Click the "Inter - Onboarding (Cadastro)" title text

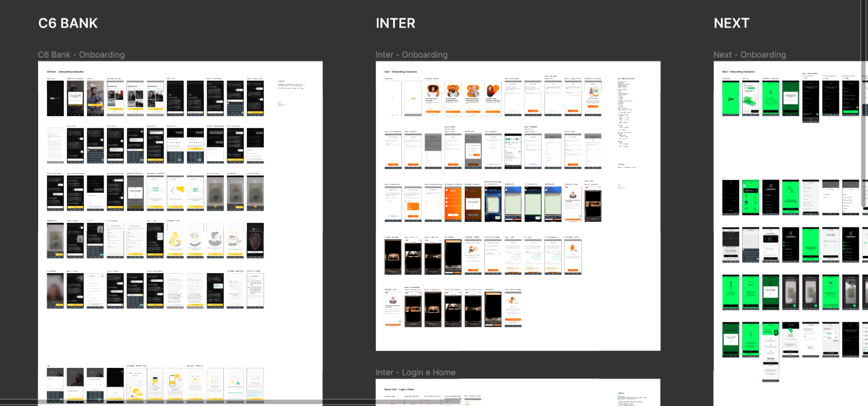[400, 71]
